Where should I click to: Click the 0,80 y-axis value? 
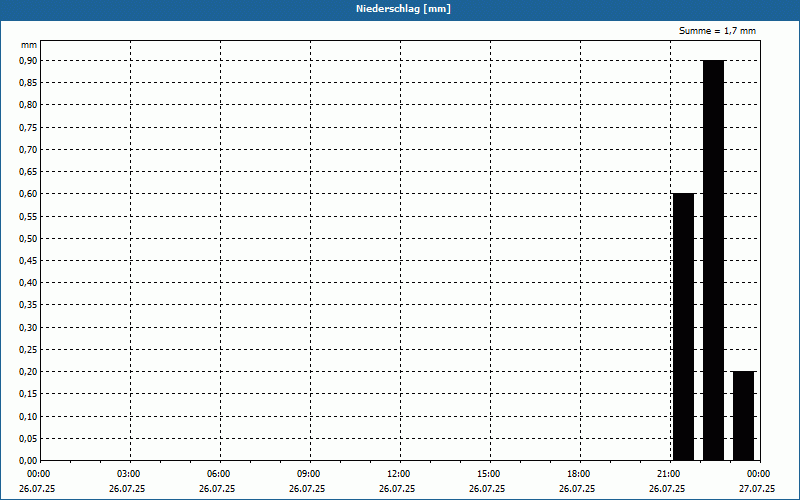tap(28, 105)
